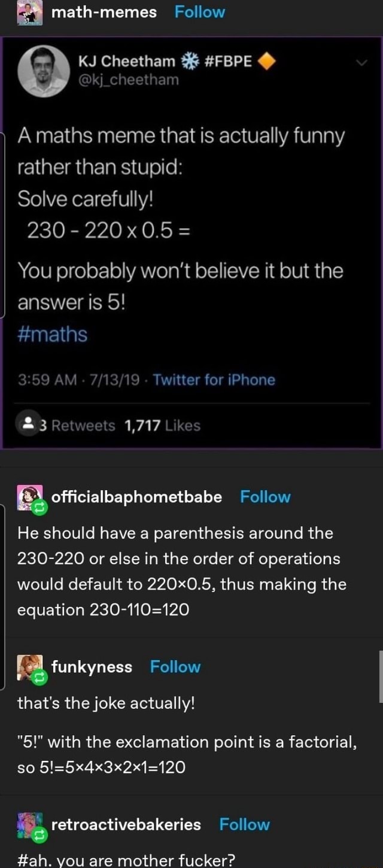This screenshot has width=383, height=868.
Task: Follow officialbaphometbabe
Action: [x=265, y=496]
